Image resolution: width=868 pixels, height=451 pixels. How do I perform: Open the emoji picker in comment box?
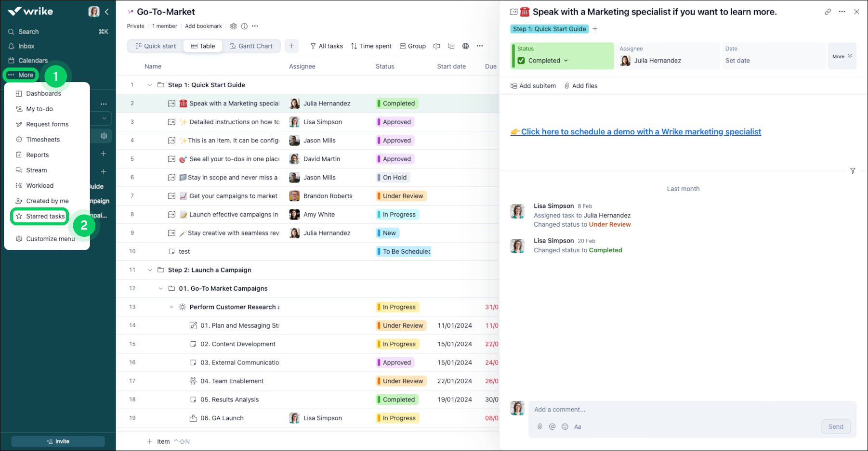[565, 426]
